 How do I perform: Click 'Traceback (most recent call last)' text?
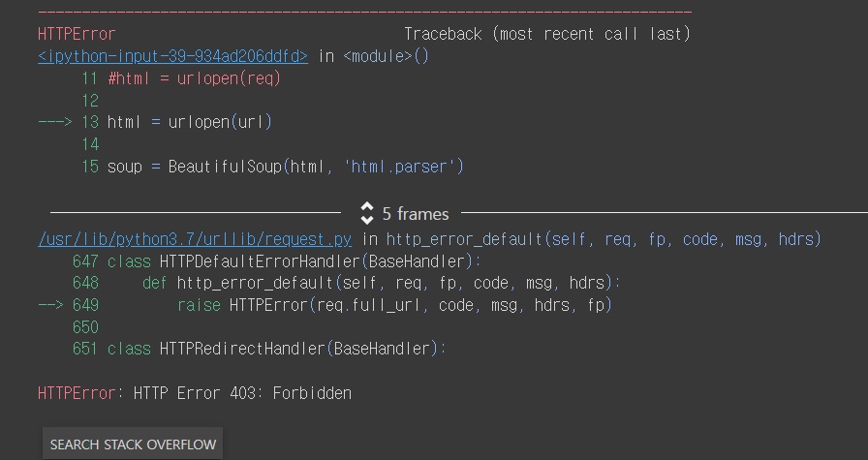pos(547,34)
